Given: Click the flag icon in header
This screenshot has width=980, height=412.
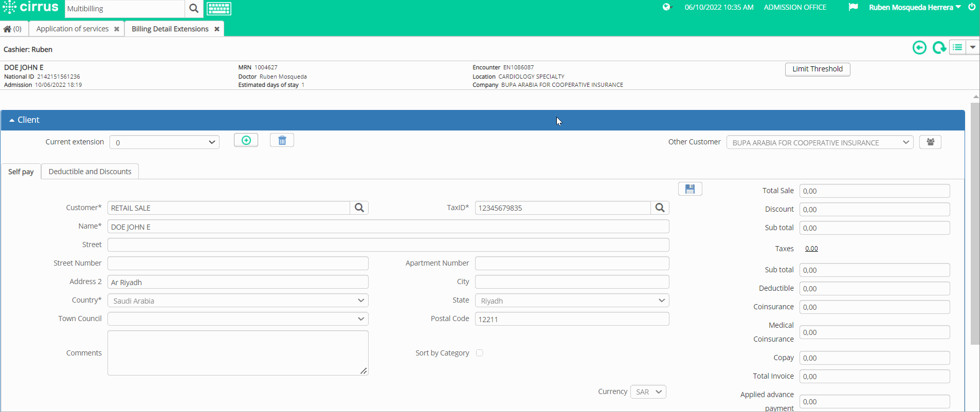Looking at the screenshot, I should tap(853, 7).
